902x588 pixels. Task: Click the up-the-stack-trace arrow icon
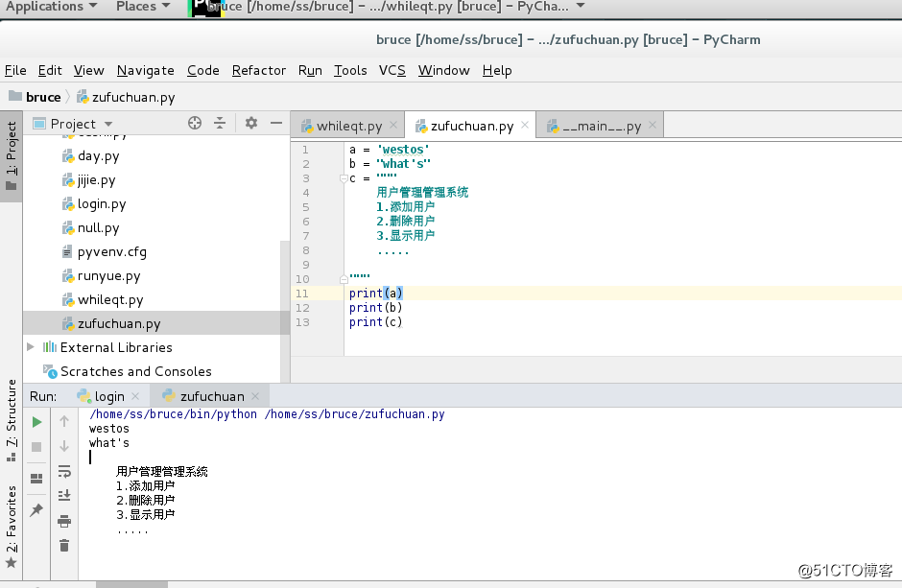64,421
